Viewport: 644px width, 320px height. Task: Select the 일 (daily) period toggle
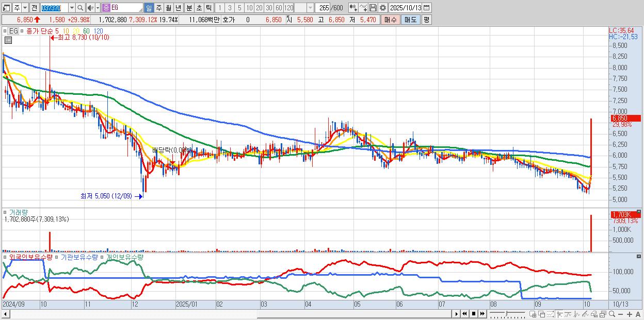(x=149, y=8)
